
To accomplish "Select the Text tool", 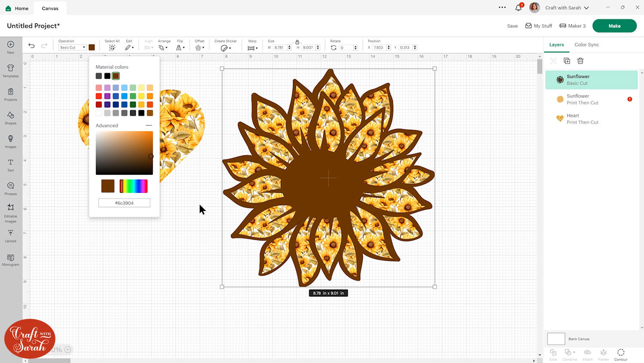I will (x=11, y=165).
